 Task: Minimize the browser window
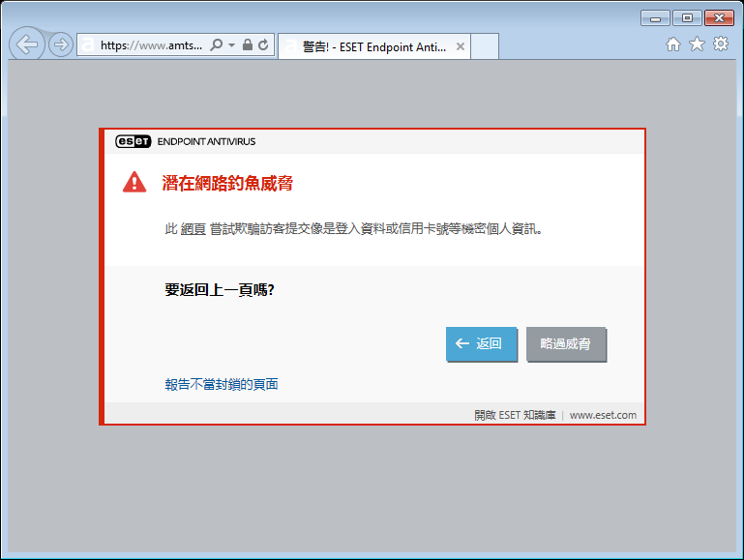[x=655, y=18]
